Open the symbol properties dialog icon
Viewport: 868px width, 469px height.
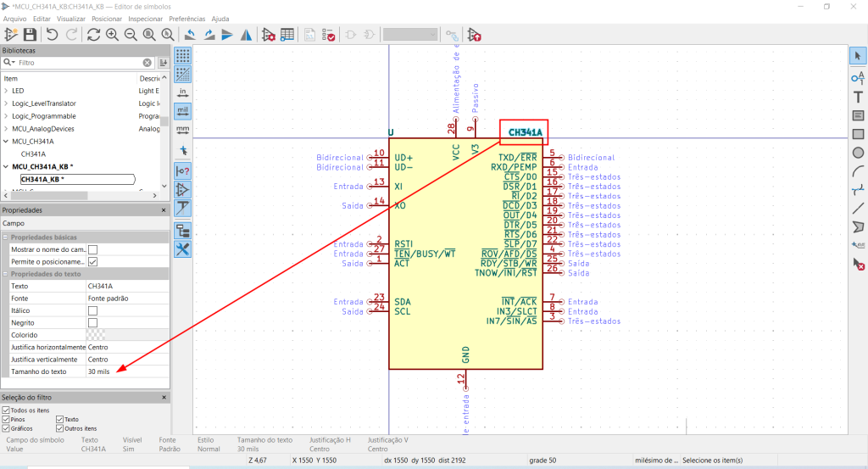pos(269,35)
